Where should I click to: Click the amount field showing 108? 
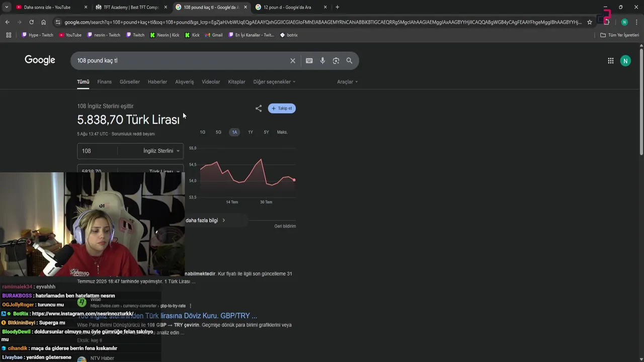[97, 151]
